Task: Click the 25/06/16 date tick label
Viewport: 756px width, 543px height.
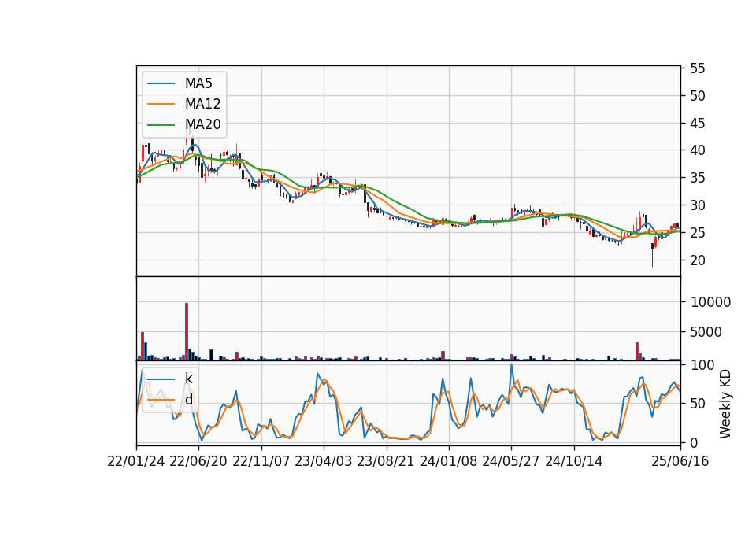Action: pyautogui.click(x=680, y=461)
